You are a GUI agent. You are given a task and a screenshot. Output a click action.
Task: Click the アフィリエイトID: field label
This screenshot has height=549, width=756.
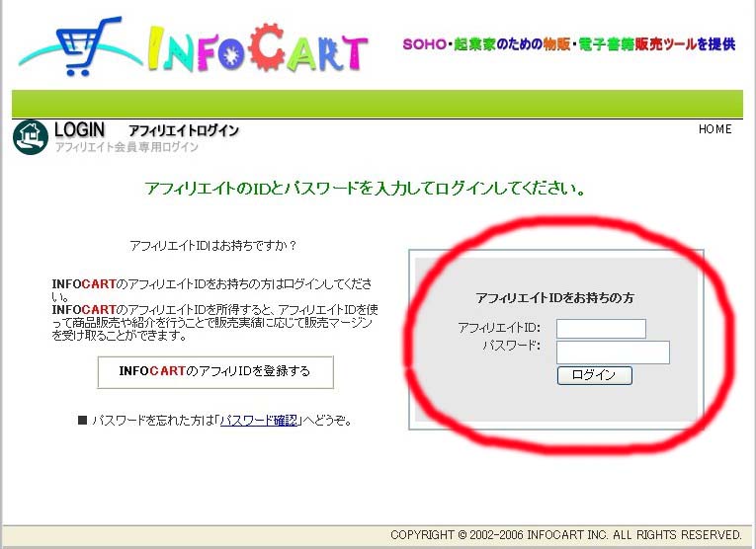coord(499,328)
